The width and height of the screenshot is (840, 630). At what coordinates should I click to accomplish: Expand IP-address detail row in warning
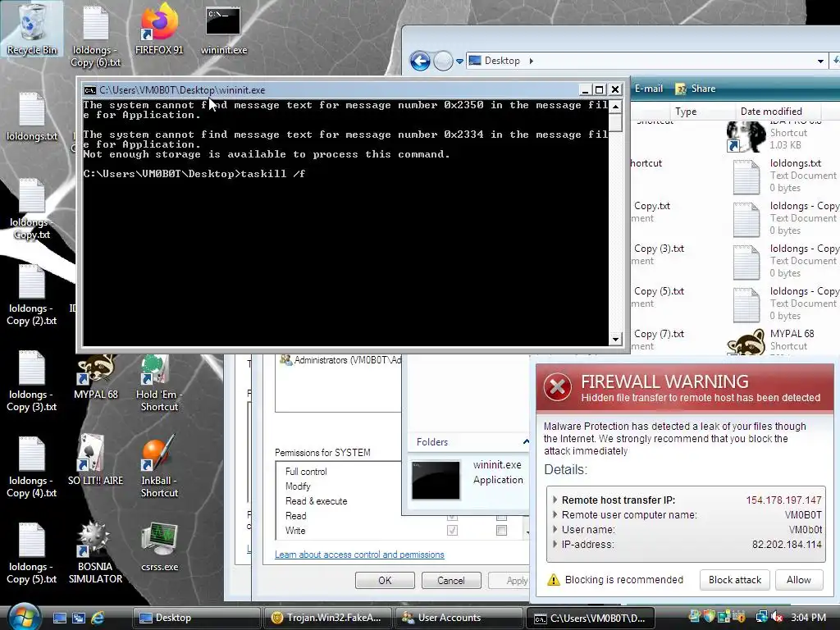[x=555, y=545]
